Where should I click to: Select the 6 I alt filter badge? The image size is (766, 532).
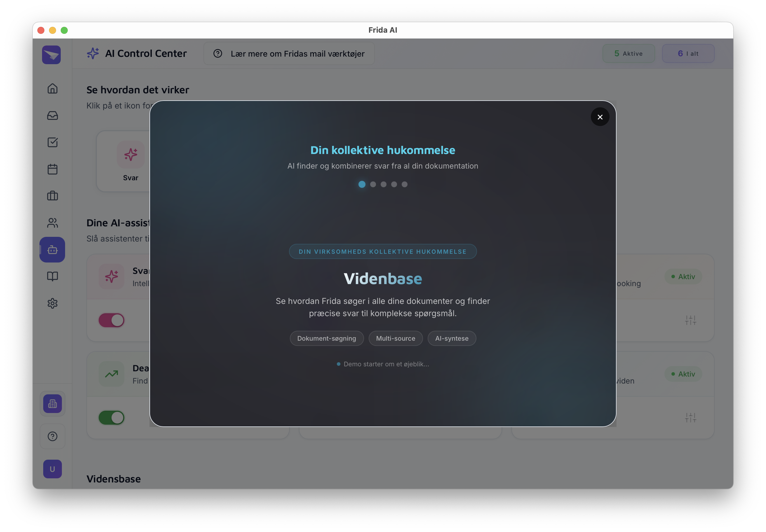[x=688, y=54]
